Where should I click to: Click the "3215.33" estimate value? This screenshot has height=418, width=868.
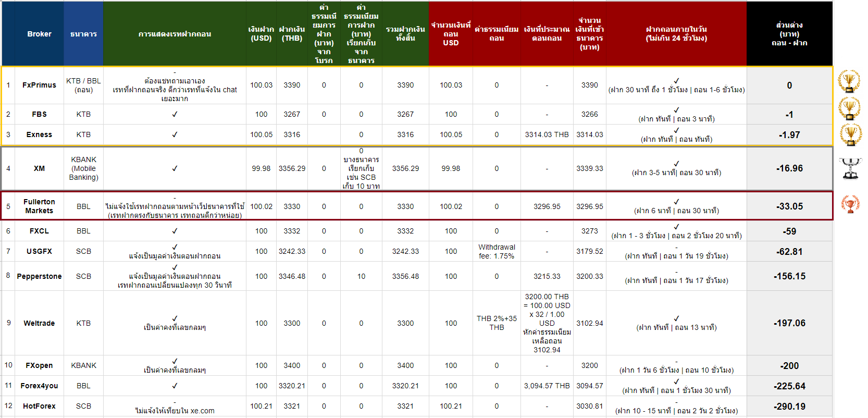(x=547, y=276)
